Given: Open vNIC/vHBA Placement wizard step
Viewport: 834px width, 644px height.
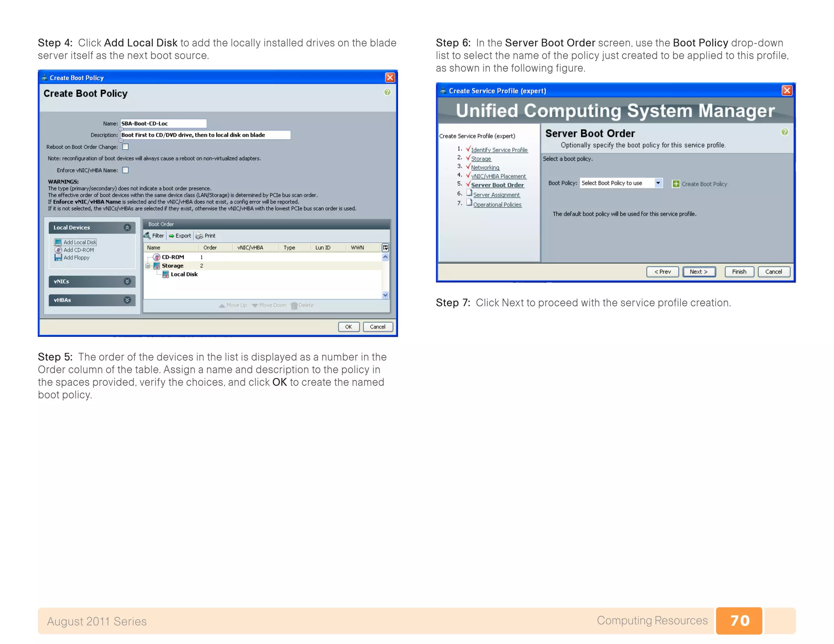Looking at the screenshot, I should pyautogui.click(x=498, y=176).
